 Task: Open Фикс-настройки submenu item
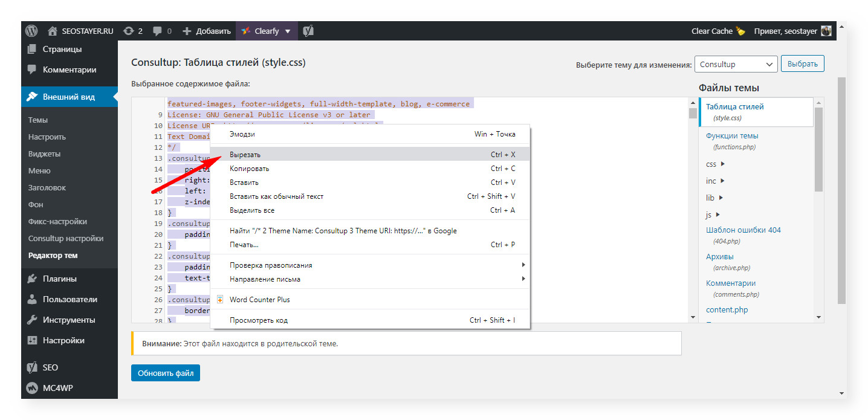tap(57, 222)
